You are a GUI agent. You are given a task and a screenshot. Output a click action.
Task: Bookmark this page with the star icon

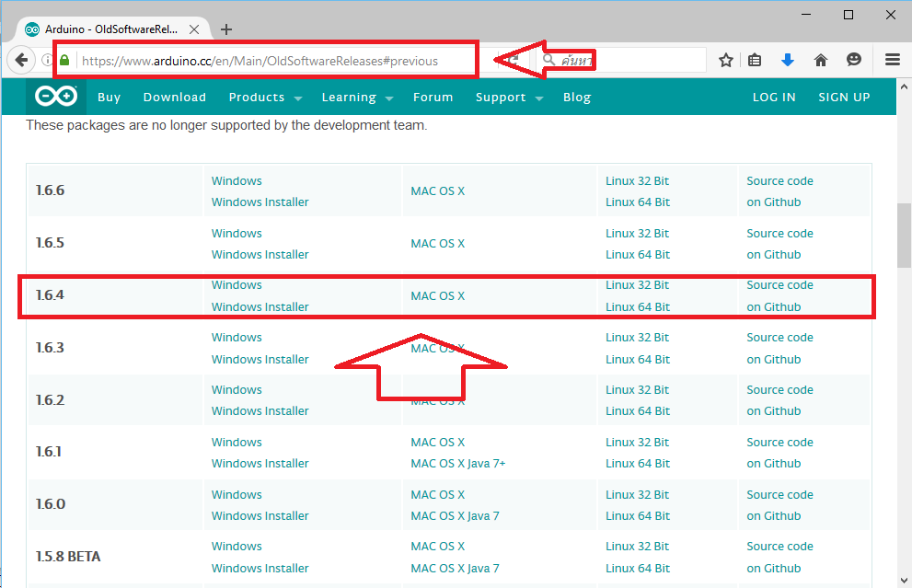point(725,60)
